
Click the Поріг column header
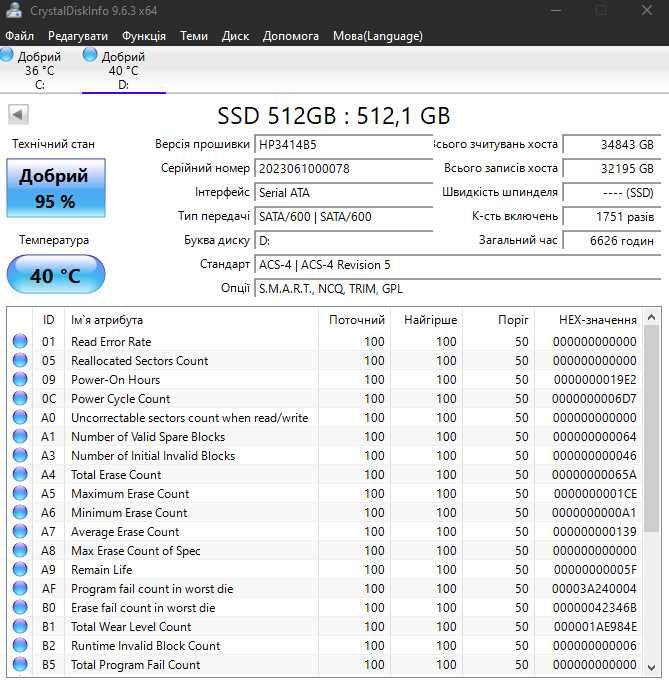point(499,320)
